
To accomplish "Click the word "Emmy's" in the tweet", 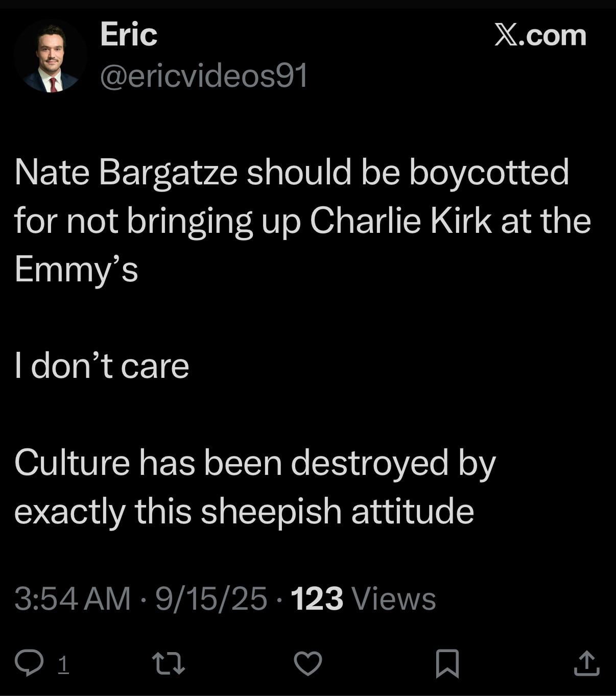I will tap(77, 269).
